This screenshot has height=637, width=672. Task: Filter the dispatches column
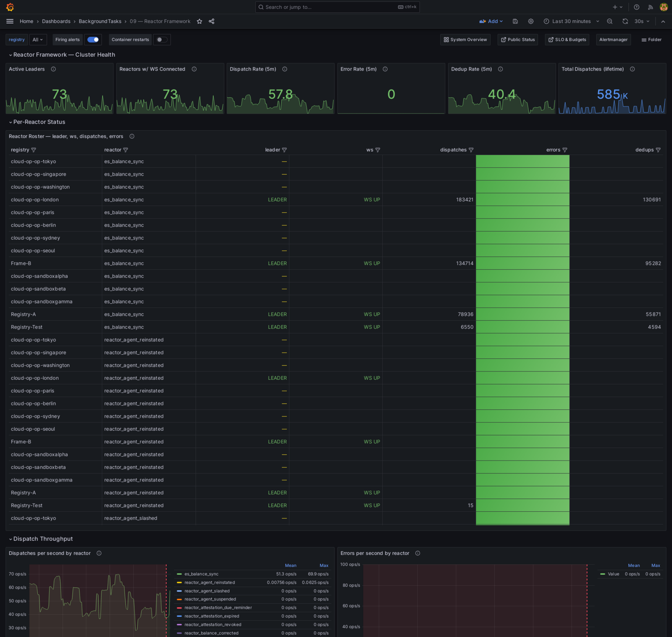coord(471,150)
